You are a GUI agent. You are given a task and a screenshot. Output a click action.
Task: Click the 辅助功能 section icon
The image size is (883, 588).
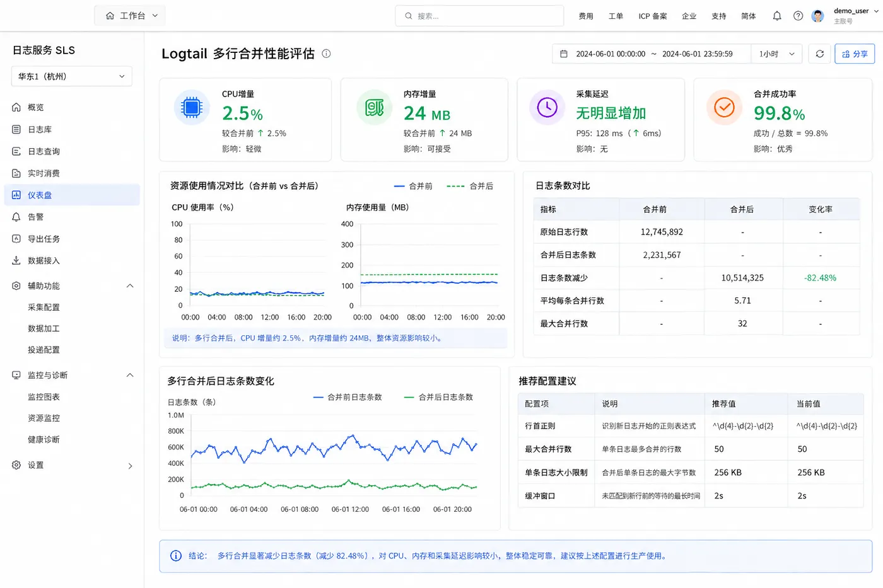tap(16, 286)
